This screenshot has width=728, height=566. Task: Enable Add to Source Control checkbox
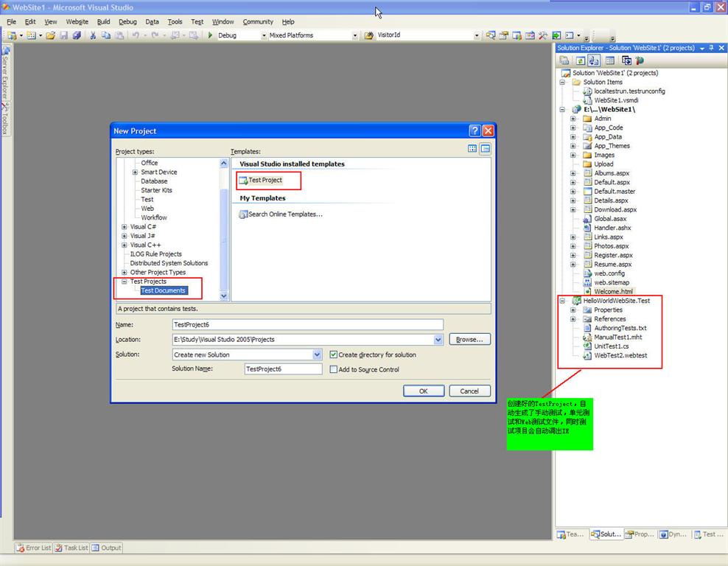[333, 369]
